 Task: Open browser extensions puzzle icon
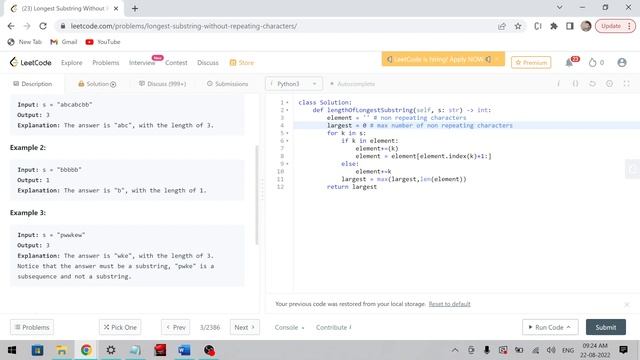click(x=554, y=26)
